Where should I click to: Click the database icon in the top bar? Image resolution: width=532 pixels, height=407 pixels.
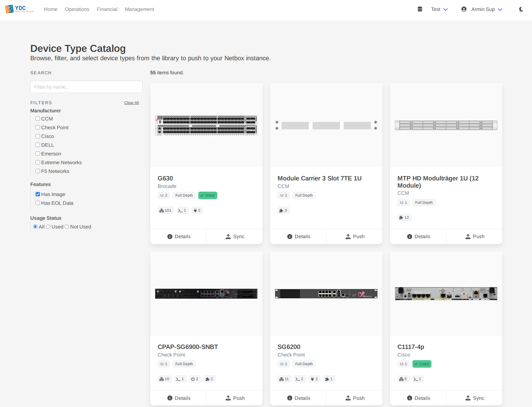coord(420,9)
